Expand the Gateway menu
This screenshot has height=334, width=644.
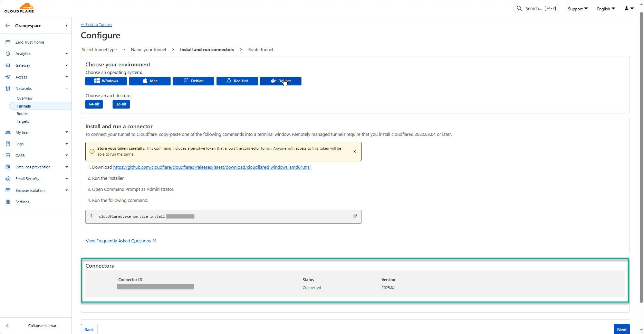pyautogui.click(x=67, y=65)
